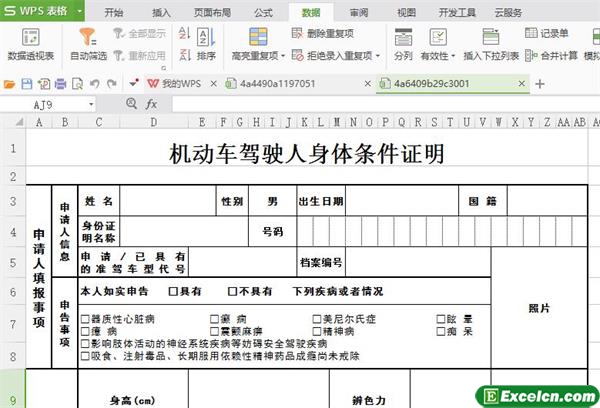Click the Print icon in quick toolbar
Image resolution: width=600 pixels, height=408 pixels.
click(x=60, y=84)
